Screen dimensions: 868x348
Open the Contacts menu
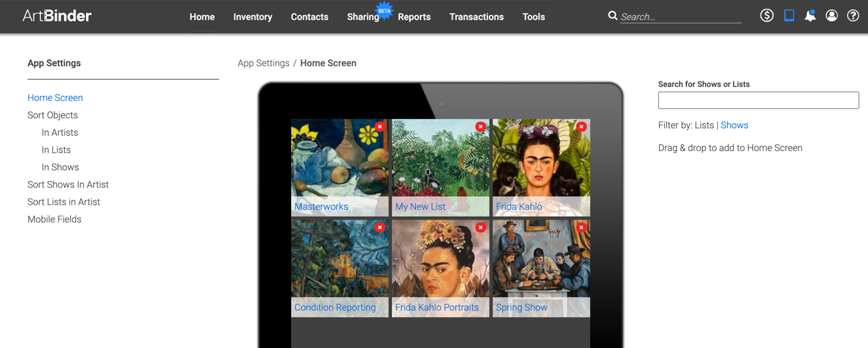309,17
